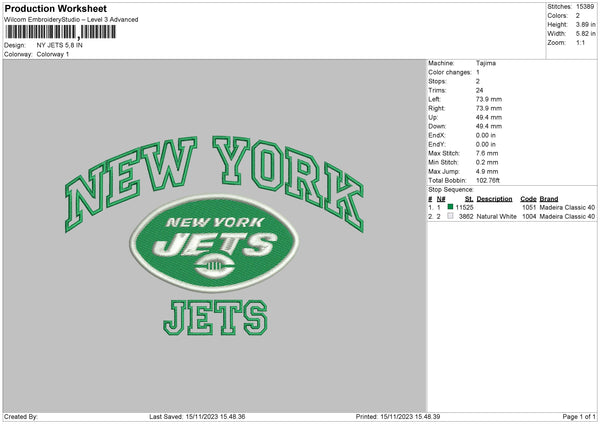Click the Created By label

[x=21, y=416]
